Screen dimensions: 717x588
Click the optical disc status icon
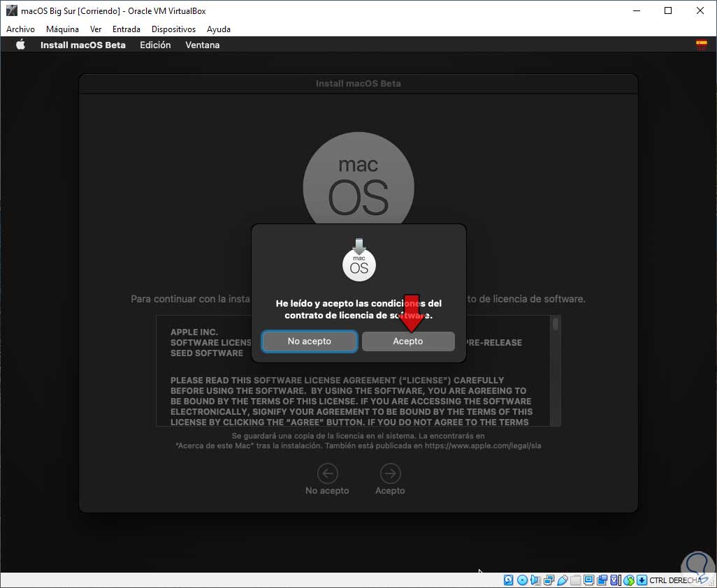(x=522, y=580)
